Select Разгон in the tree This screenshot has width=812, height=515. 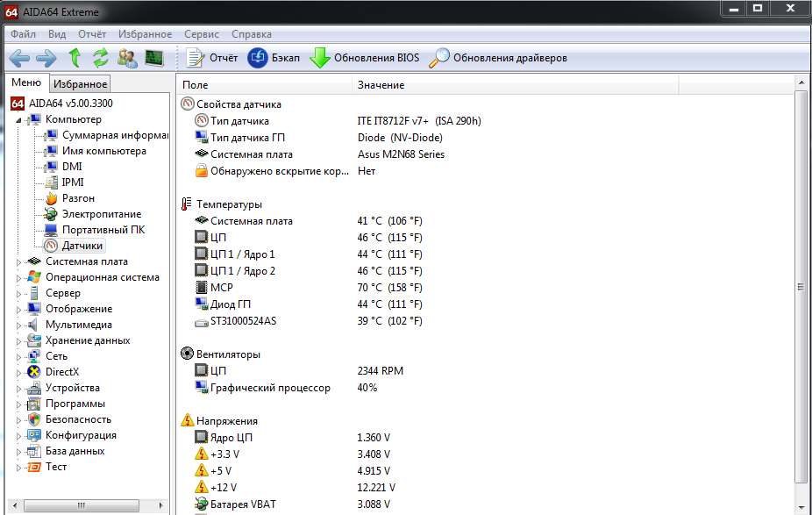tap(78, 198)
